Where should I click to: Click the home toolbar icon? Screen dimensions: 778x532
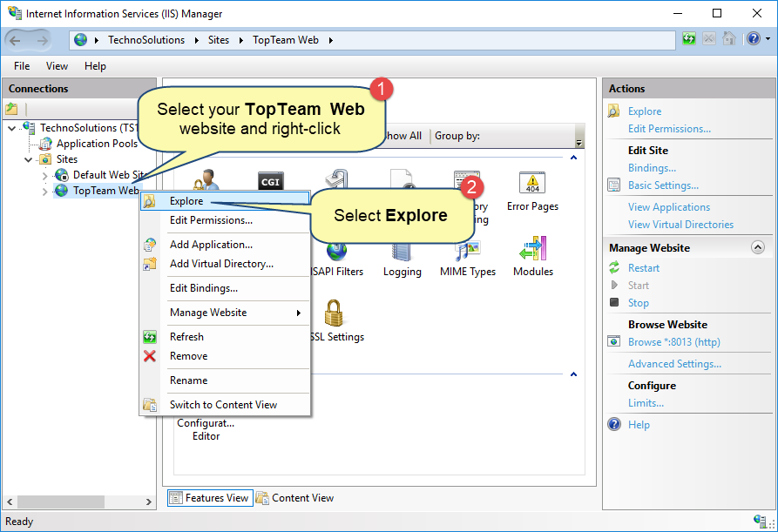click(x=729, y=38)
